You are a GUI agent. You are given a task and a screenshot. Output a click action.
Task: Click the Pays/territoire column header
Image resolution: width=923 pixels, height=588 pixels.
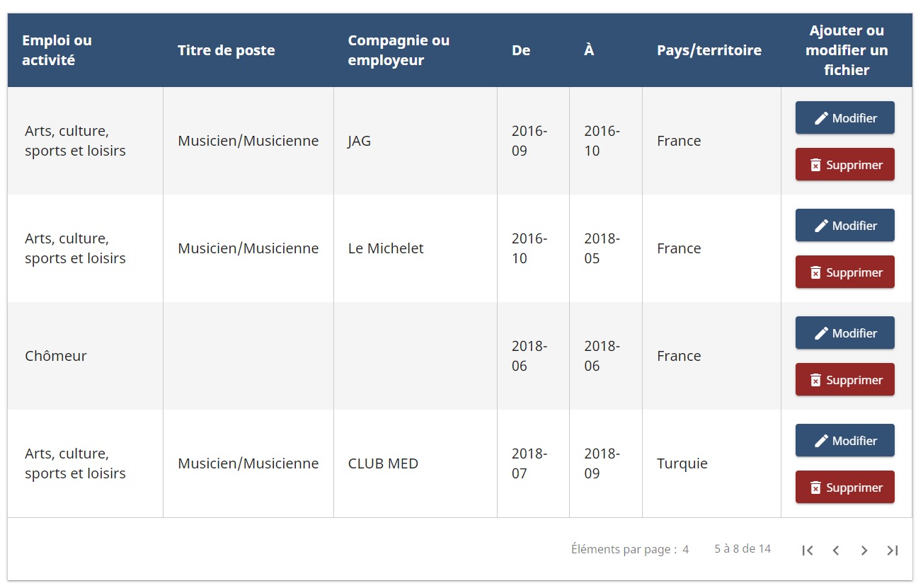point(709,50)
